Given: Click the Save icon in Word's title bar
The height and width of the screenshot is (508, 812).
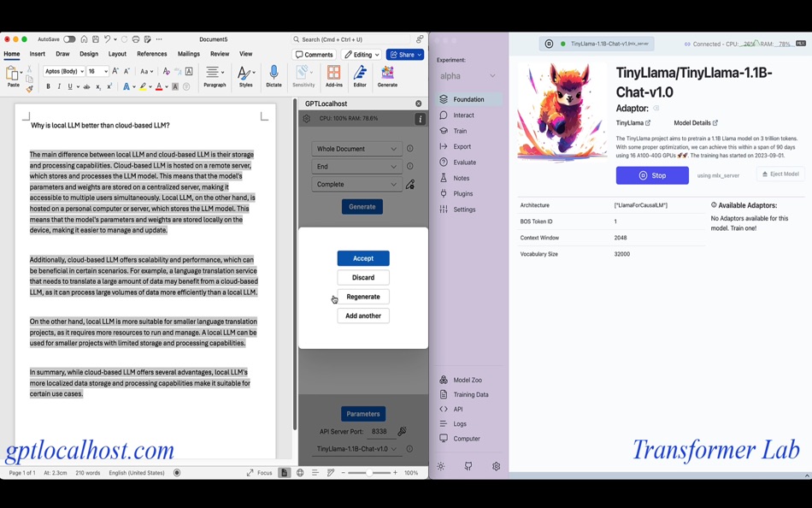Looking at the screenshot, I should [x=96, y=39].
